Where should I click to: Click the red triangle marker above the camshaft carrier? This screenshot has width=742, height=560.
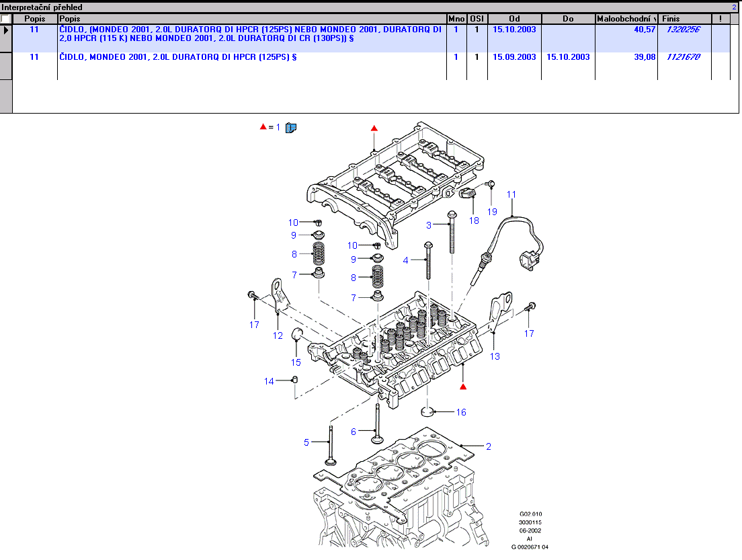point(374,128)
